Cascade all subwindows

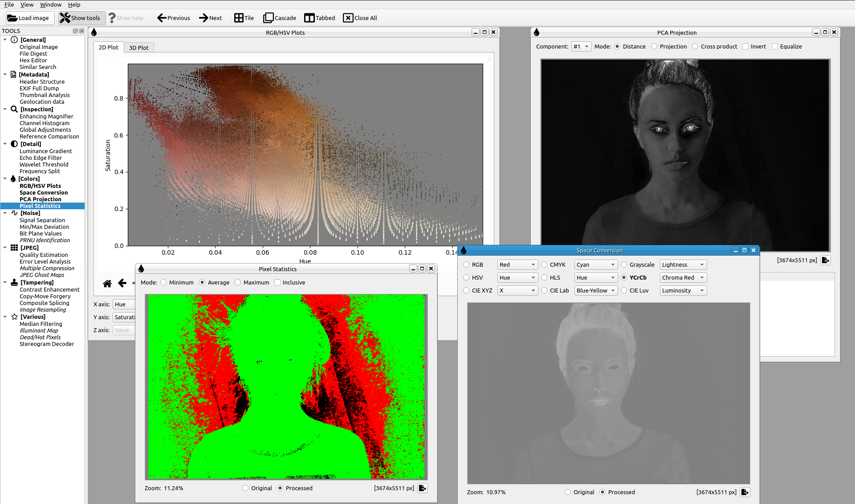280,18
